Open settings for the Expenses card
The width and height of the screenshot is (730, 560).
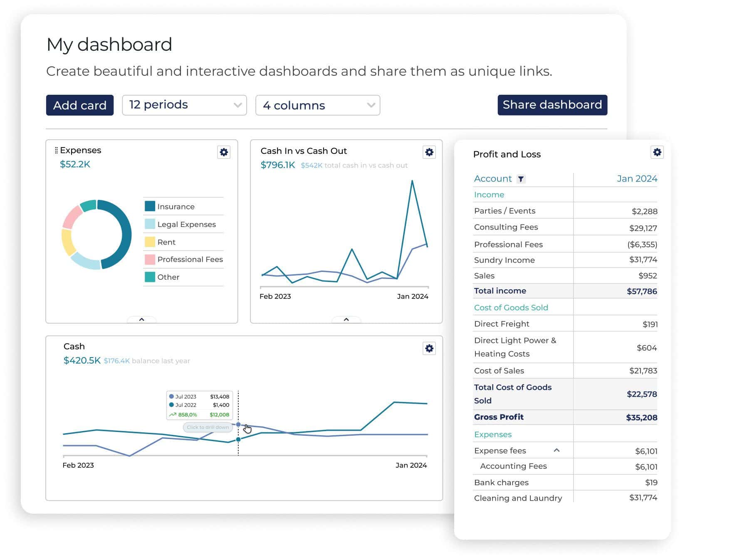point(224,152)
